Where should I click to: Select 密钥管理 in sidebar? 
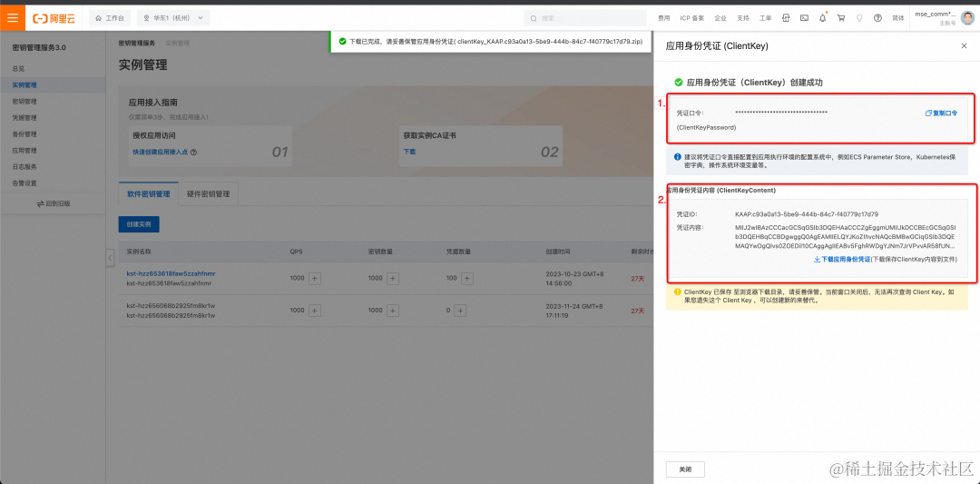point(24,101)
